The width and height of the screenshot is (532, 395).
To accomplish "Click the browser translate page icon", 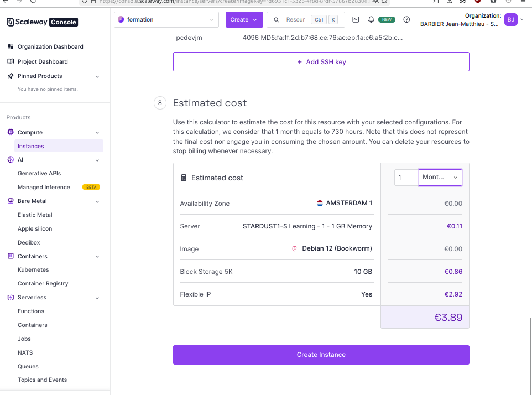I will point(375,1).
